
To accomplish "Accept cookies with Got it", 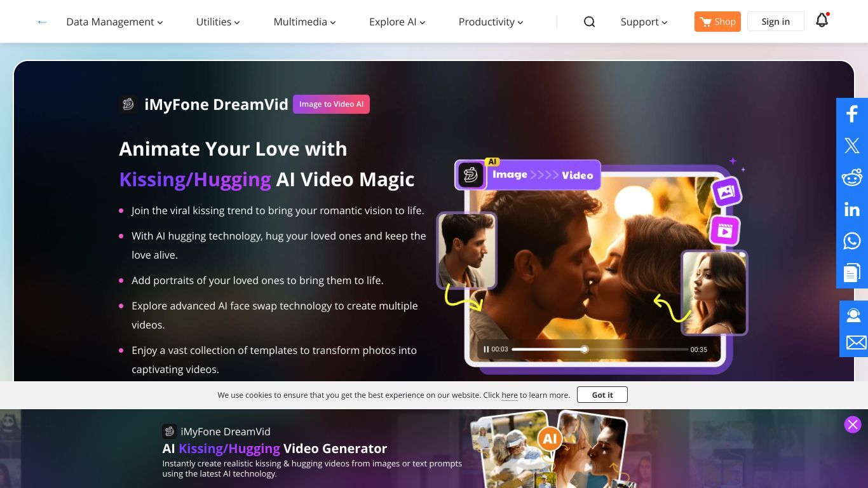I will 602,395.
